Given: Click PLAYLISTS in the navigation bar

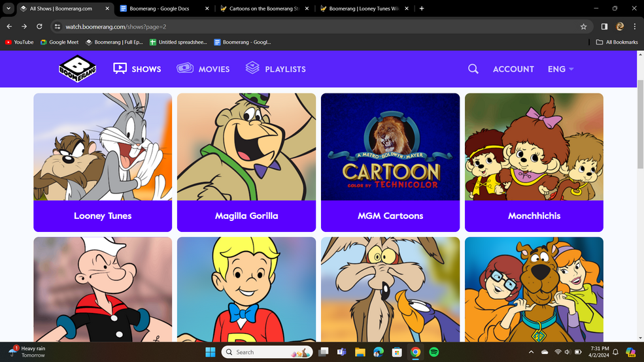Looking at the screenshot, I should [285, 69].
